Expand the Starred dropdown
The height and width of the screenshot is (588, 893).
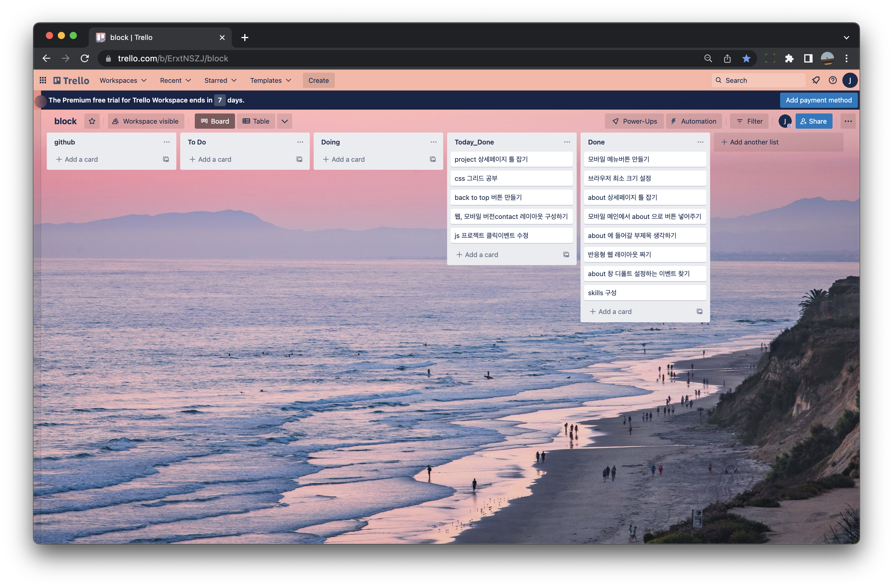click(220, 80)
